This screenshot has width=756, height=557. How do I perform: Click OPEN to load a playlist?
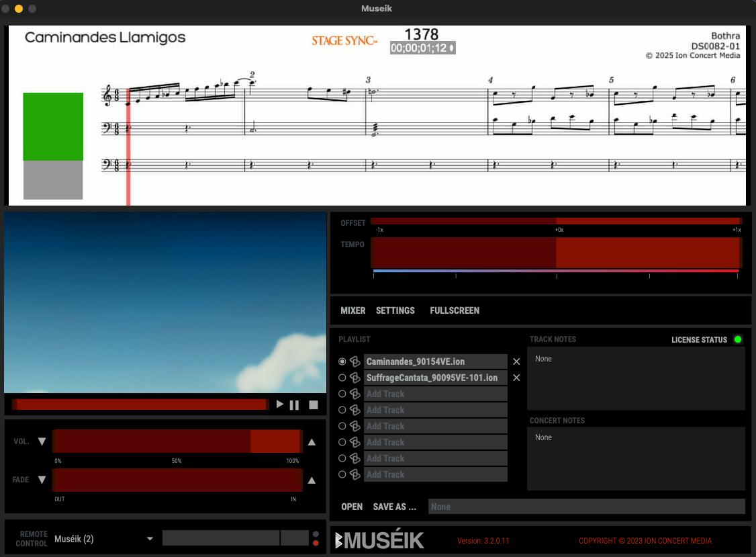pyautogui.click(x=352, y=507)
